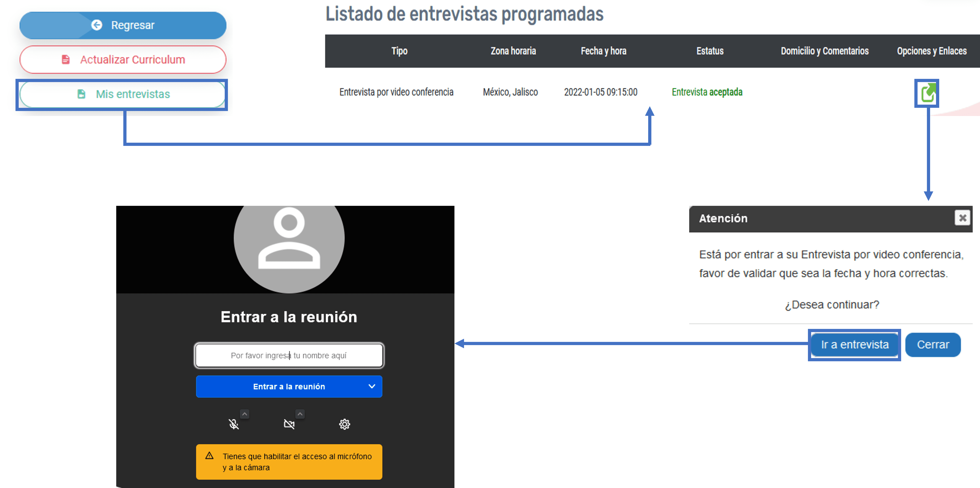This screenshot has width=980, height=488.
Task: Select the 'México, Jalisco' cell
Action: point(510,92)
